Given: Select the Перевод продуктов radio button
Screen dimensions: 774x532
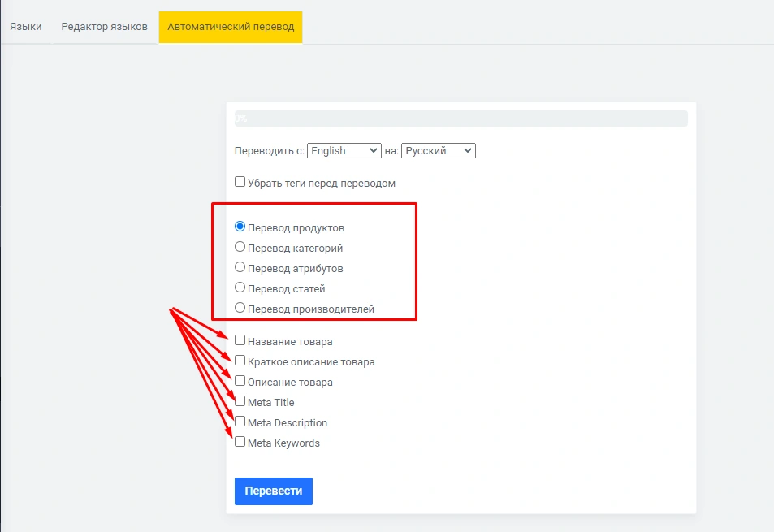Looking at the screenshot, I should tap(240, 227).
